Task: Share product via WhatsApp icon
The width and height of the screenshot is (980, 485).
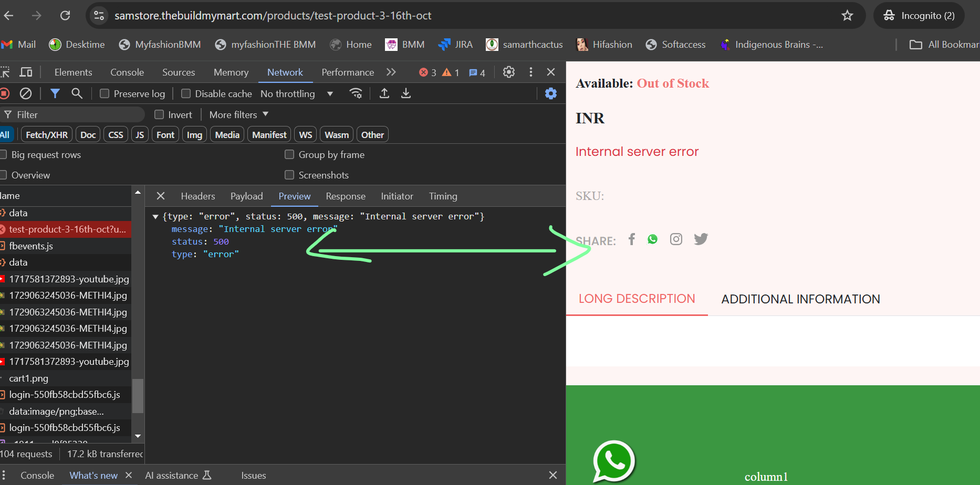Action: 653,239
